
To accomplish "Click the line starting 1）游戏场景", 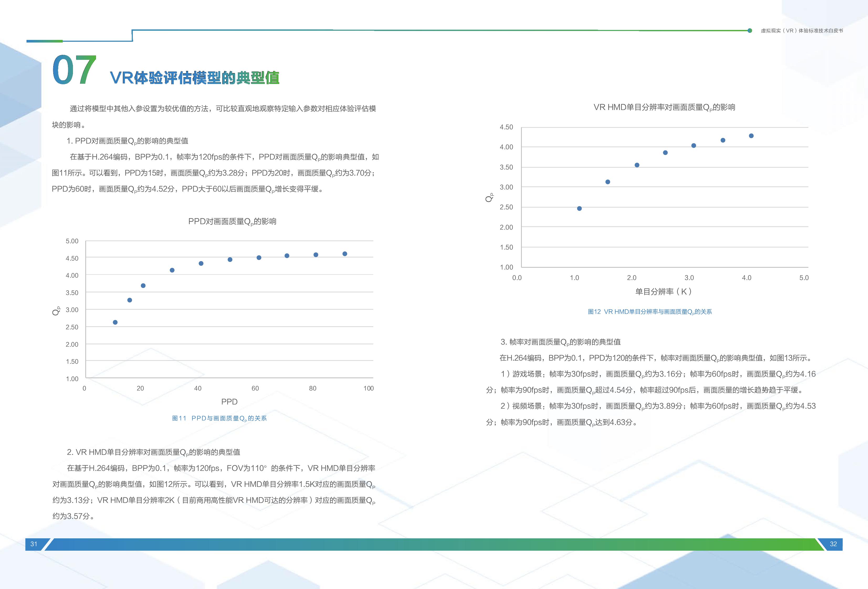I will [x=658, y=374].
